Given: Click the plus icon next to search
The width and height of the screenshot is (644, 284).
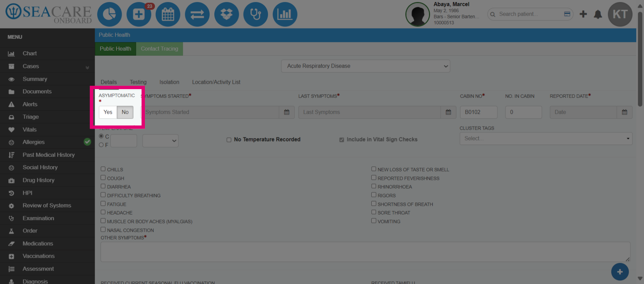Looking at the screenshot, I should tap(583, 14).
